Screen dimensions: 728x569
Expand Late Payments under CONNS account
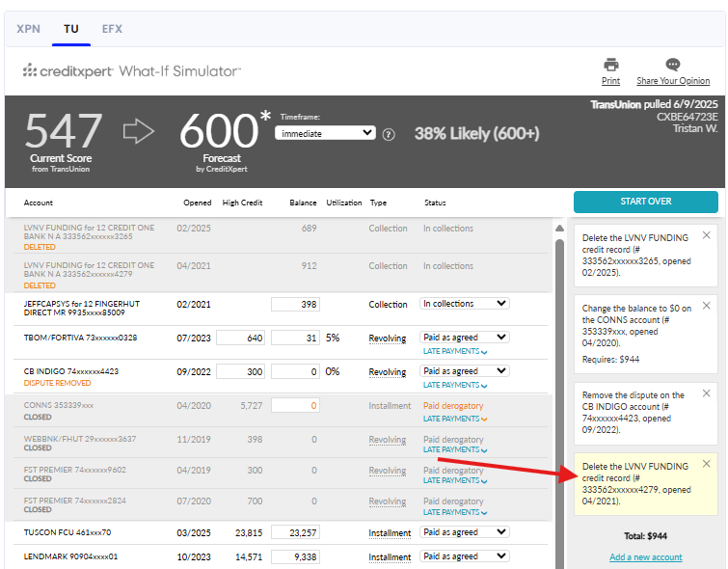(x=455, y=419)
